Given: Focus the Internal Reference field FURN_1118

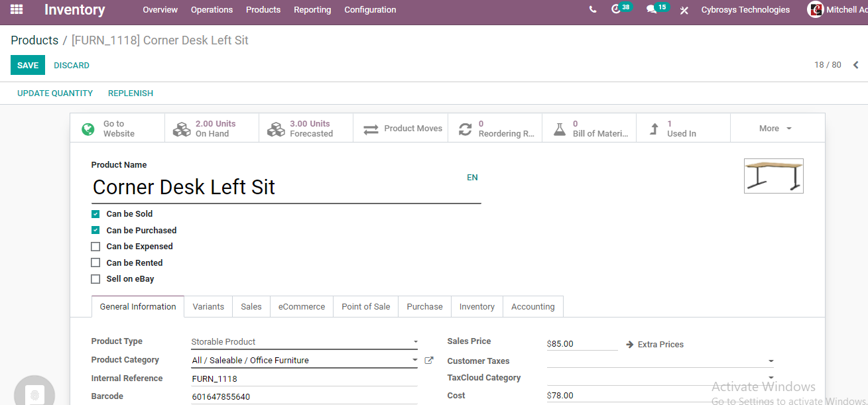Looking at the screenshot, I should pyautogui.click(x=304, y=379).
